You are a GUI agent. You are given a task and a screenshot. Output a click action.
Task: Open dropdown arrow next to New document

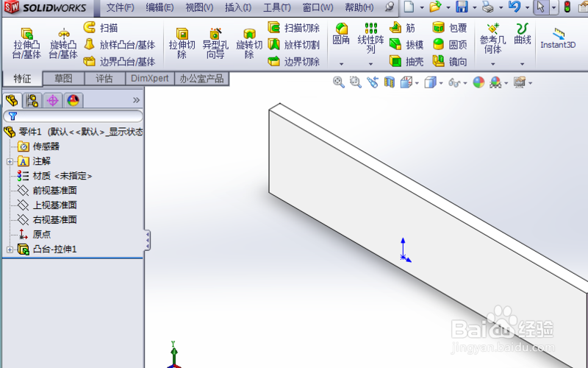[422, 7]
